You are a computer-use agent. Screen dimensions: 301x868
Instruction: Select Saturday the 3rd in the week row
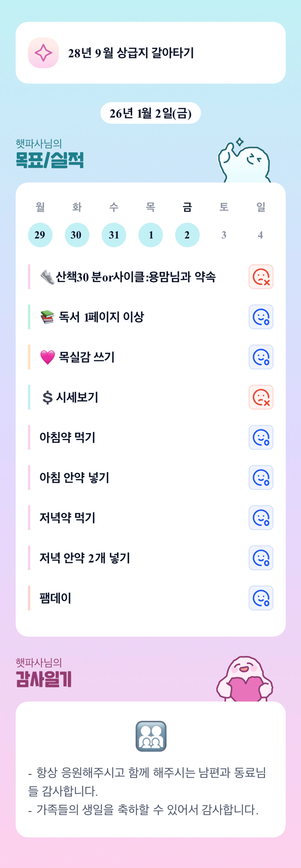(224, 235)
